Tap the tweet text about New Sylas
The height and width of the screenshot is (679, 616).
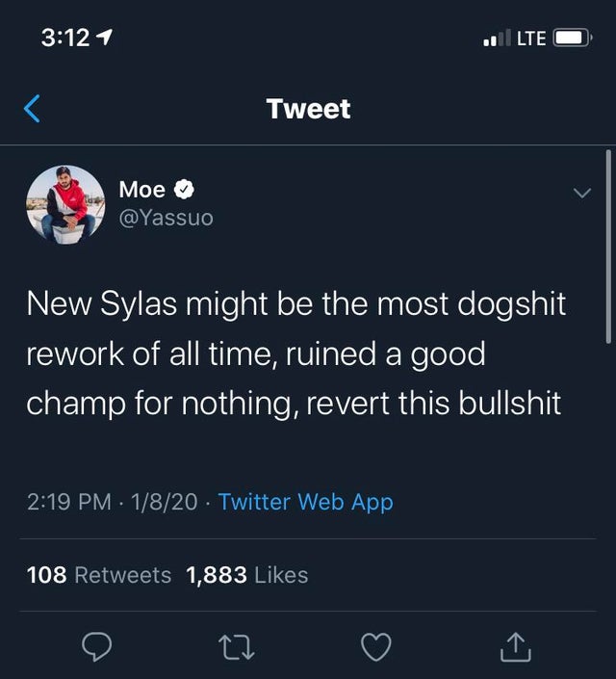click(295, 353)
